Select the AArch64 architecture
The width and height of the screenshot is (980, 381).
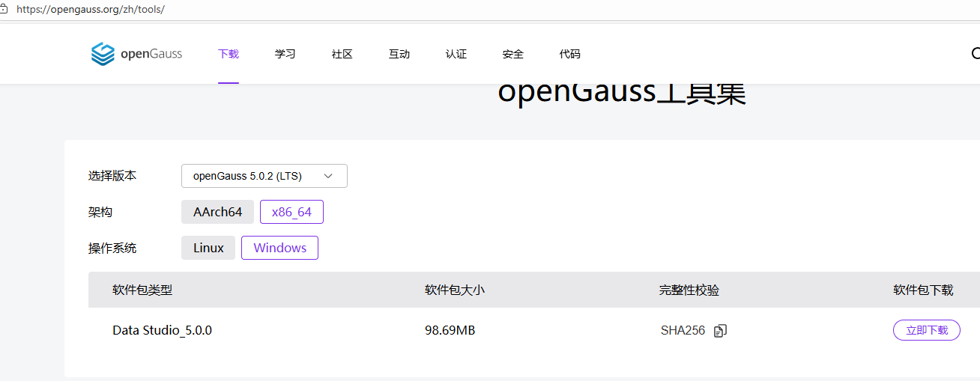[x=218, y=212]
